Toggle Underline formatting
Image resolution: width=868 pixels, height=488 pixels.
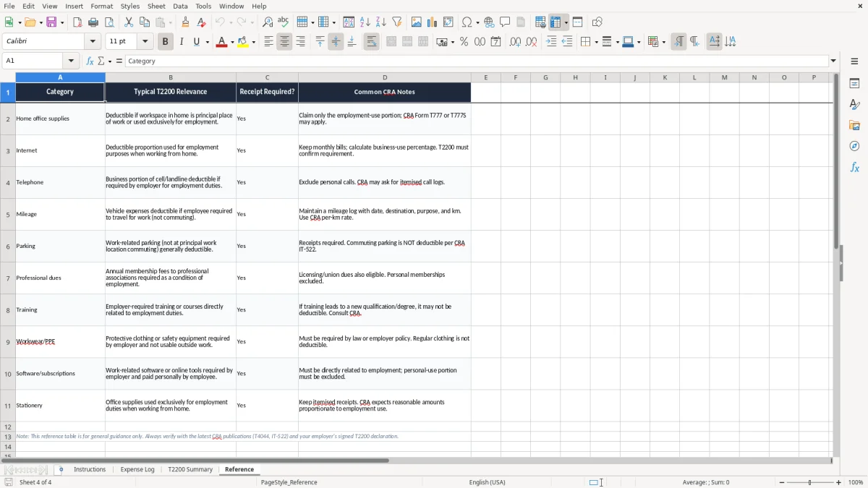(x=197, y=42)
